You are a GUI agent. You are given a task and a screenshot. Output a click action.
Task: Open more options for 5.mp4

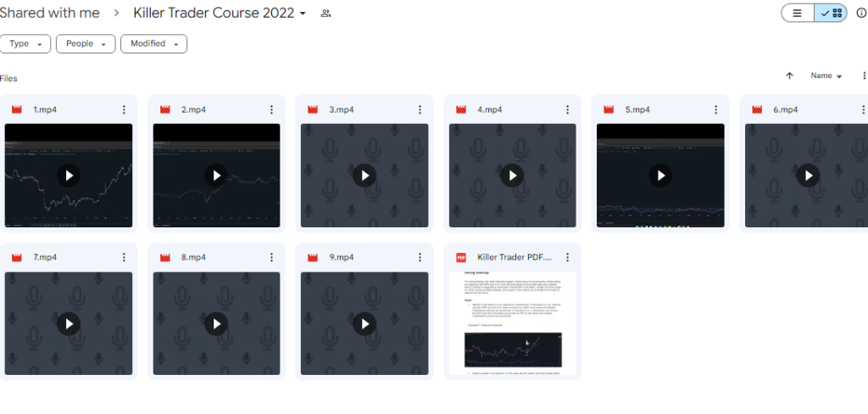715,109
